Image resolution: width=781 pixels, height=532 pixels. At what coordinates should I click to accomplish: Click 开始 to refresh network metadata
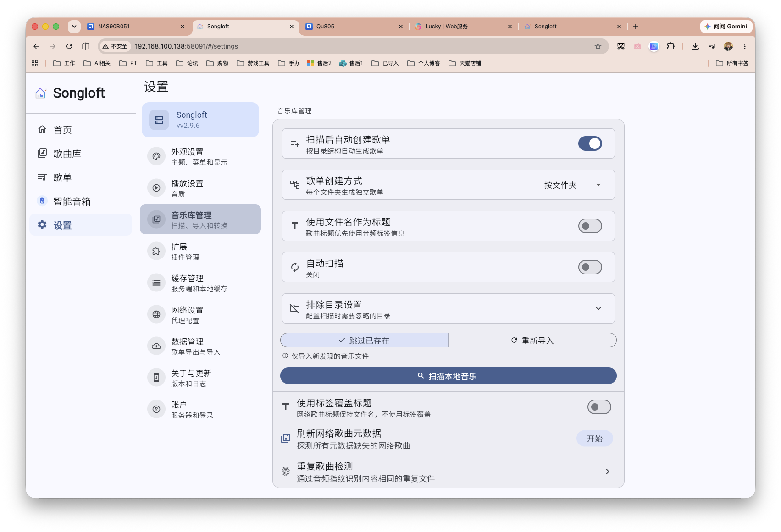594,439
